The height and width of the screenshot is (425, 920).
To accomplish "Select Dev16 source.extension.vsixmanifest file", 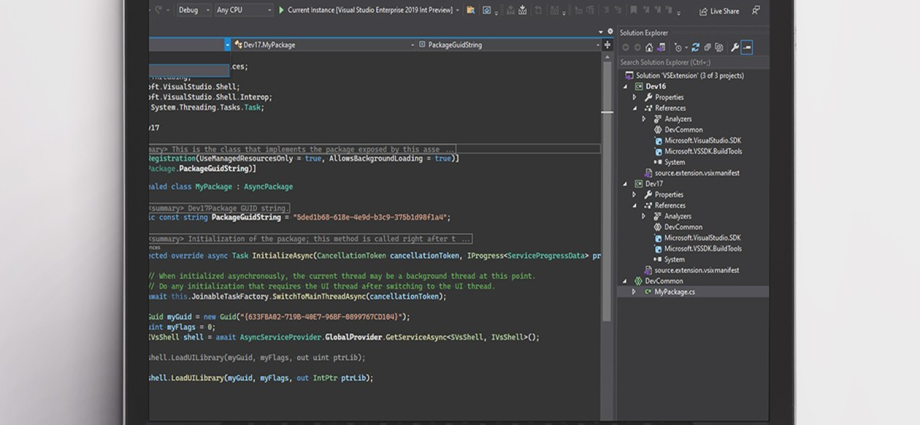I will (697, 173).
